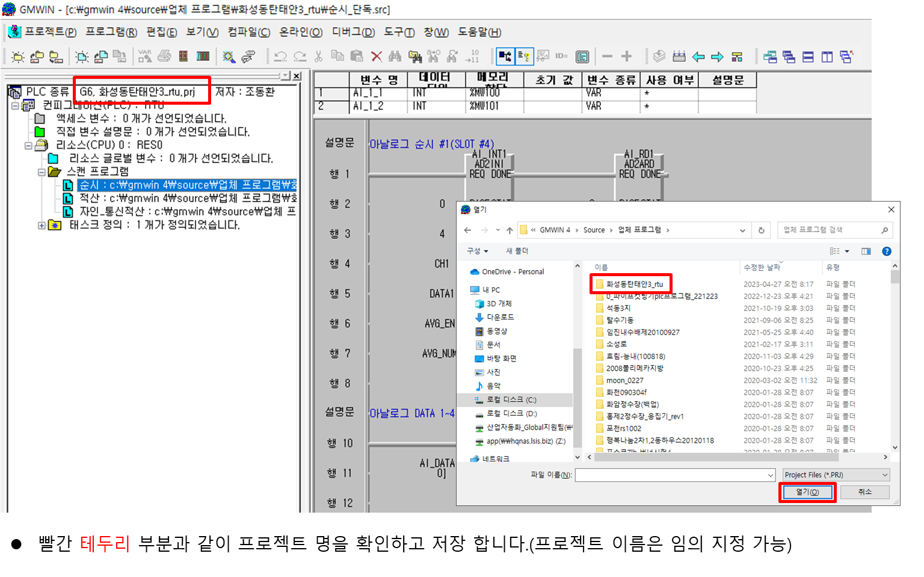Open the 컴파일(C) menu

pyautogui.click(x=248, y=32)
